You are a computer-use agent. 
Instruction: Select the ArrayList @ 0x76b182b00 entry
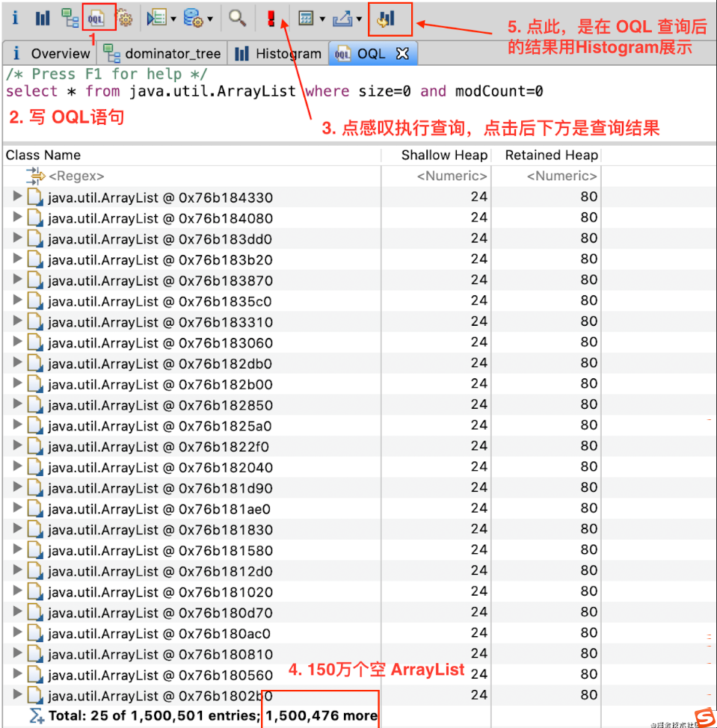pyautogui.click(x=160, y=384)
